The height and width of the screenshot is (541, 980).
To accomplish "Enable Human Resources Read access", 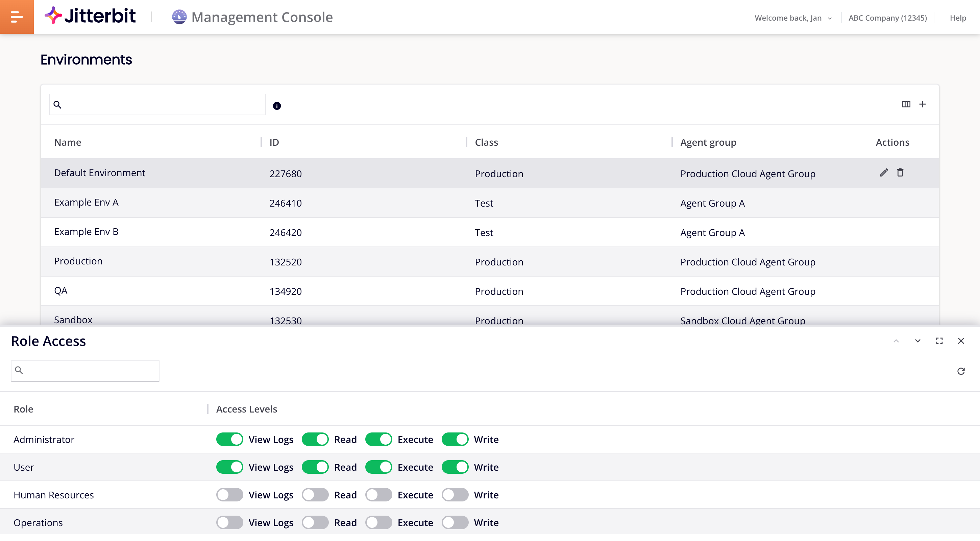I will click(315, 495).
